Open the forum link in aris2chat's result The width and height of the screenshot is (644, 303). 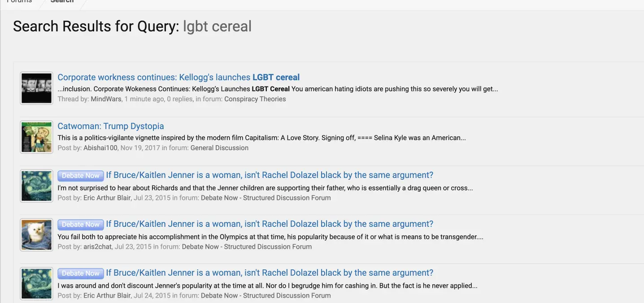tap(247, 247)
